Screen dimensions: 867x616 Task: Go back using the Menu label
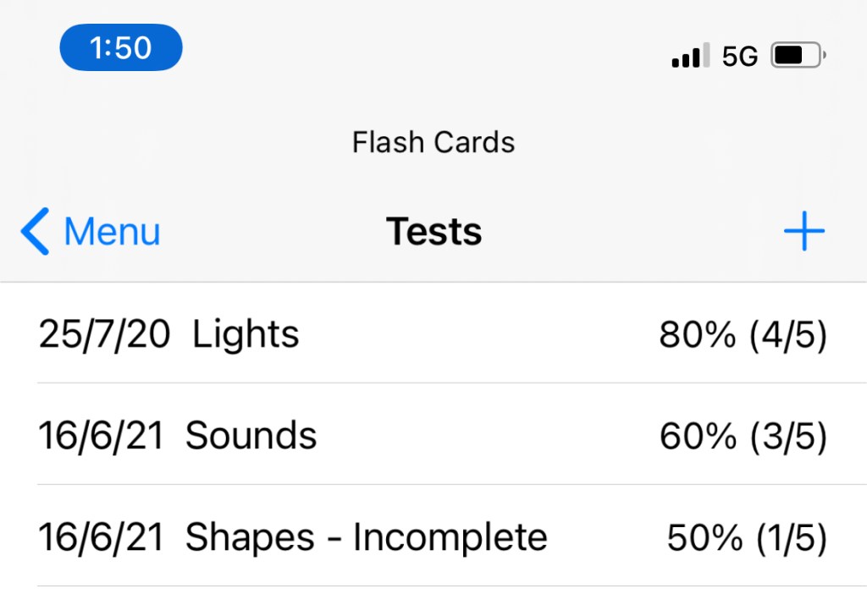[112, 232]
